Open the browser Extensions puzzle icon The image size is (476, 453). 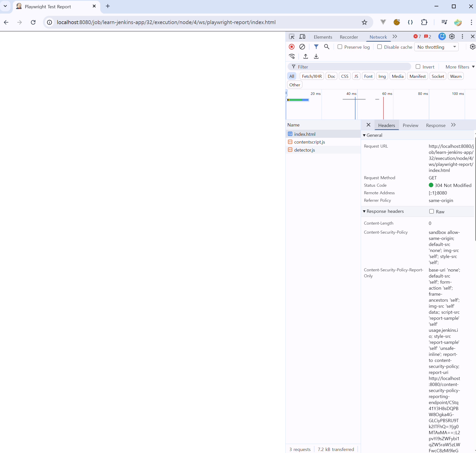coord(424,22)
